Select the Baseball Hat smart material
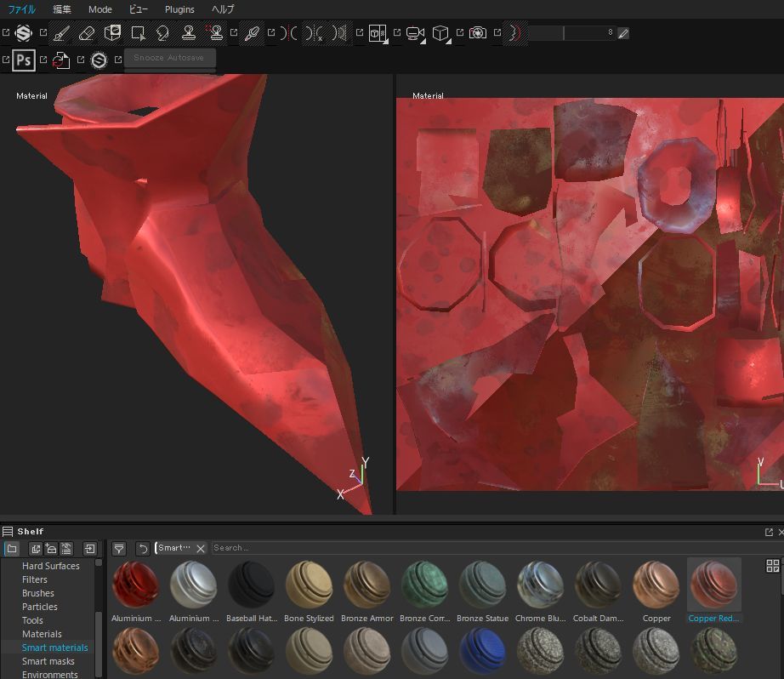The height and width of the screenshot is (679, 784). coord(252,591)
